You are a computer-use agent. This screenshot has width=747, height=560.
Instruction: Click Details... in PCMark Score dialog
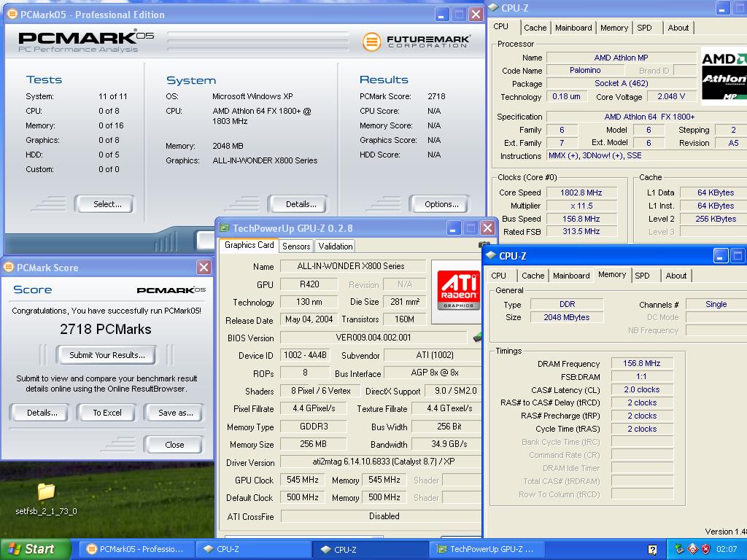(x=39, y=413)
